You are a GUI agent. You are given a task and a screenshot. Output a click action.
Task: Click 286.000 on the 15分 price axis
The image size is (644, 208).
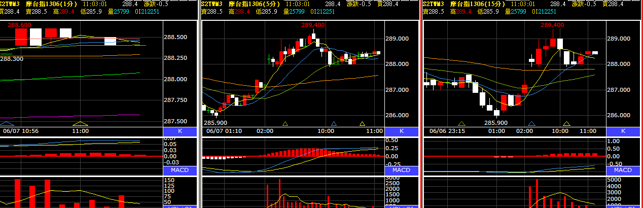619,115
